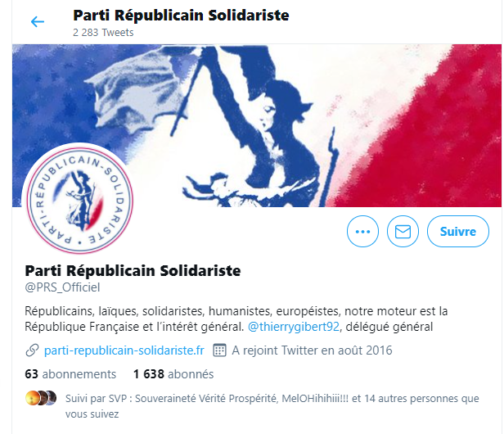The height and width of the screenshot is (434, 504).
Task: View the 1 638 abonnés list
Action: [173, 374]
